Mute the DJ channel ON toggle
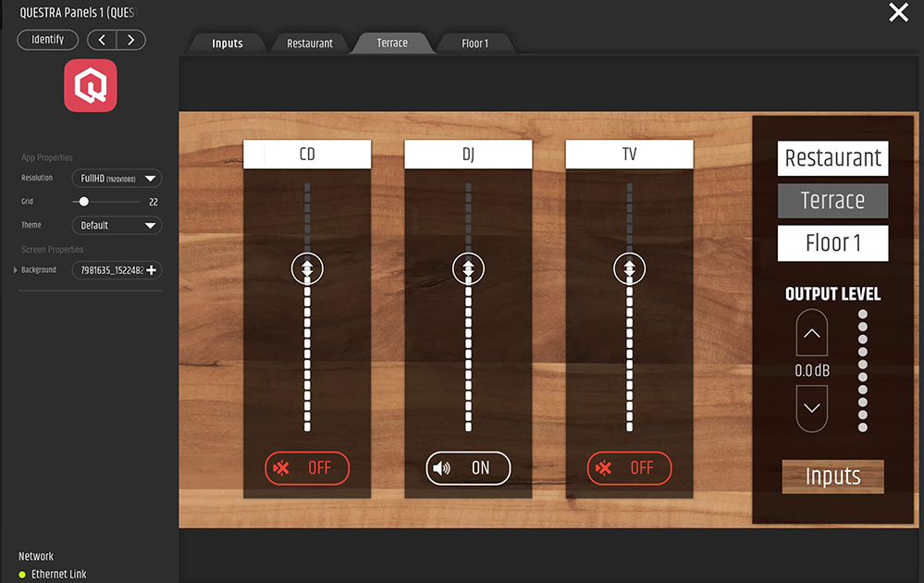Image resolution: width=924 pixels, height=583 pixels. pos(468,468)
